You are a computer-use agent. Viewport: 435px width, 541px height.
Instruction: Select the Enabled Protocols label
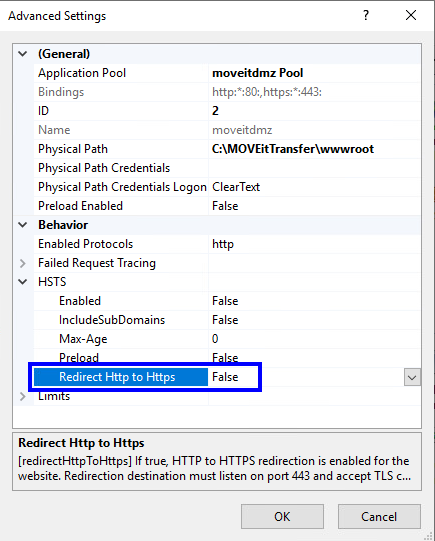tap(86, 244)
